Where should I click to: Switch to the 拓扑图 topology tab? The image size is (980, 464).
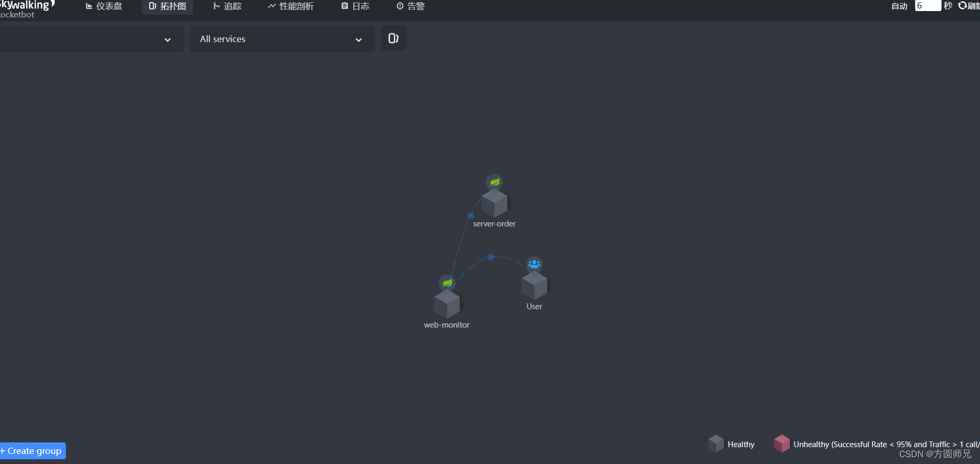click(167, 6)
